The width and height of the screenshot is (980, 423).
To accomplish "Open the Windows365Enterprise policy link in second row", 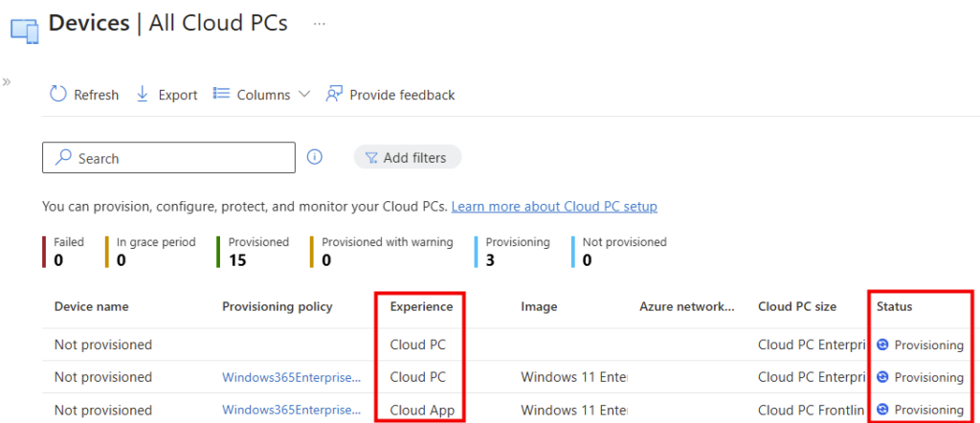I will click(x=292, y=377).
